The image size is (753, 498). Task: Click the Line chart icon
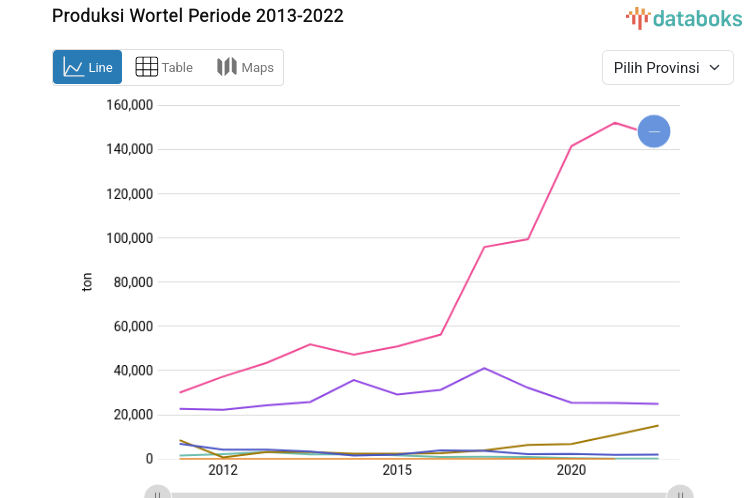73,67
